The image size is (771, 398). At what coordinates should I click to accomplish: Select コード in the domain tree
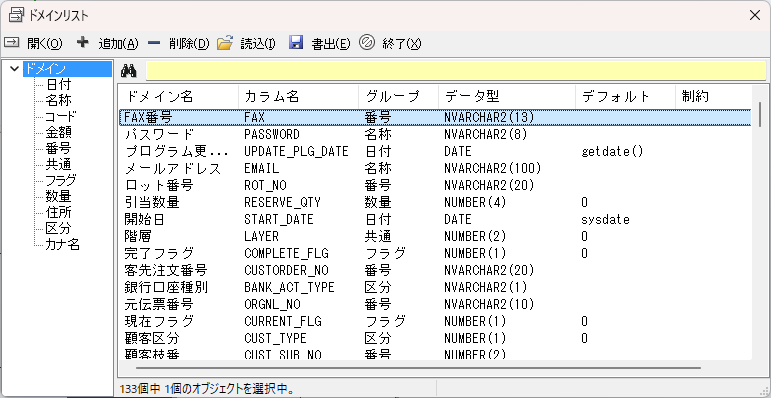point(61,117)
